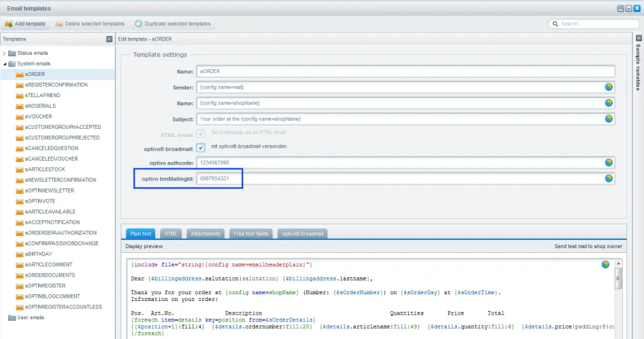The image size is (644, 339).
Task: Click the text editor vertical scrollbar thumb
Action: pos(618,278)
